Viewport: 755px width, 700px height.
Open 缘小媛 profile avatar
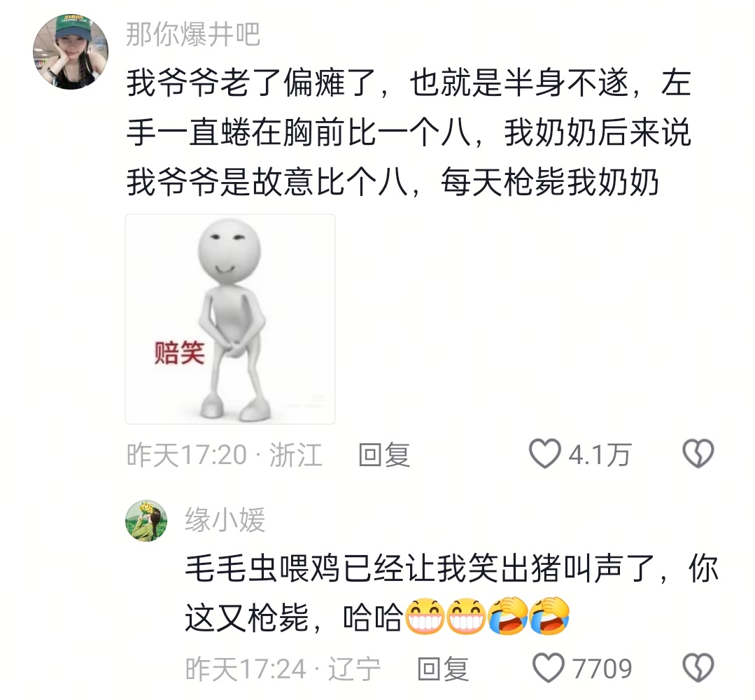click(x=146, y=521)
